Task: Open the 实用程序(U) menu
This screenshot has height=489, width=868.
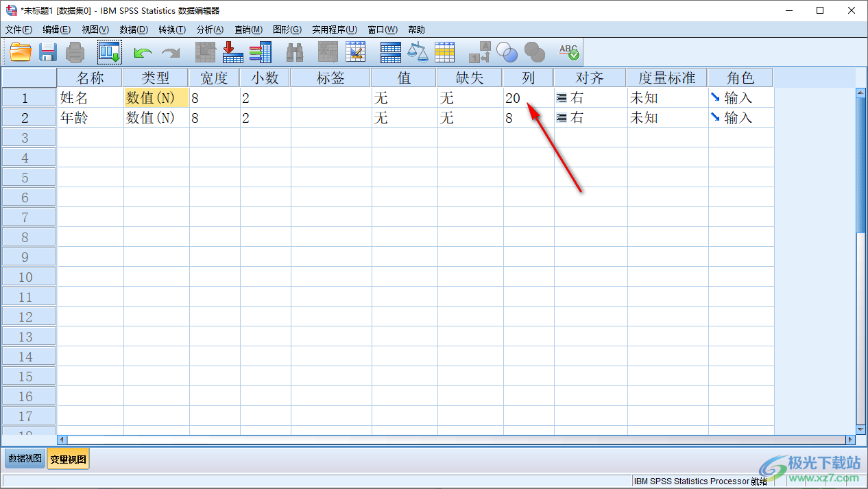Action: tap(335, 29)
